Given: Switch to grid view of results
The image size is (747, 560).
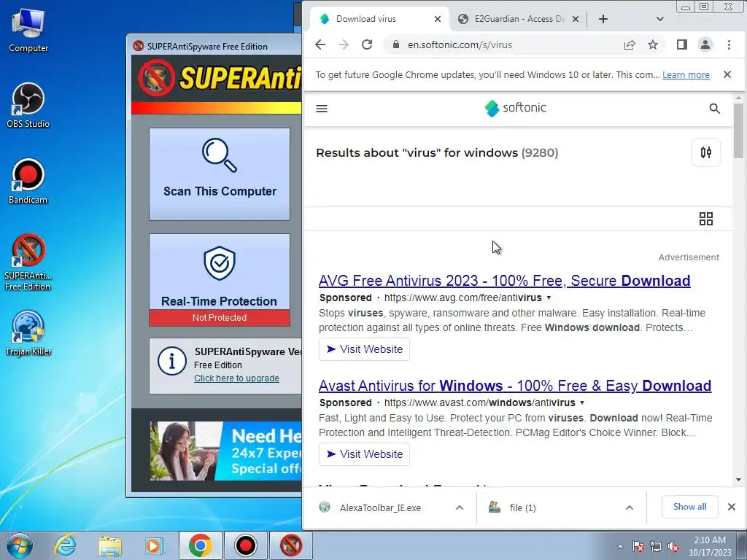Looking at the screenshot, I should (x=706, y=219).
